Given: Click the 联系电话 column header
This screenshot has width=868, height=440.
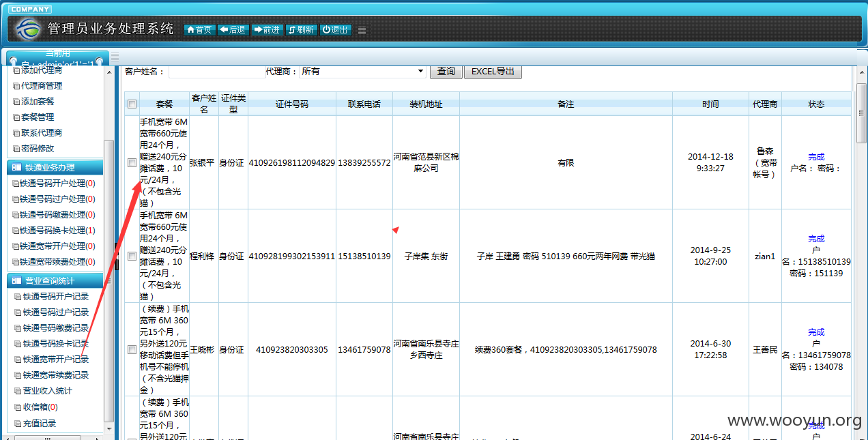Looking at the screenshot, I should click(364, 104).
